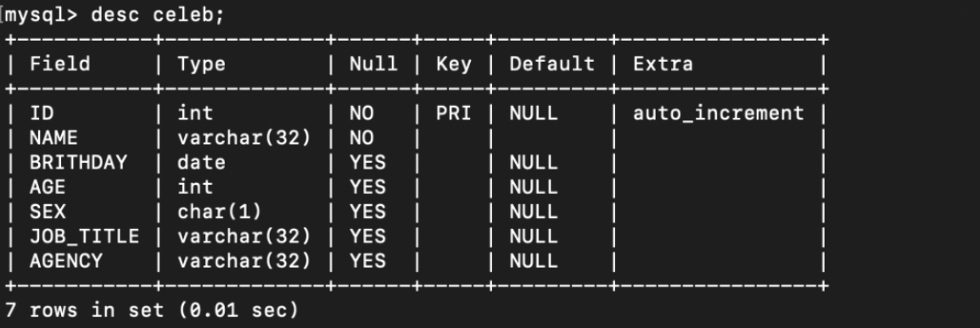Click the char(1) type value
This screenshot has height=328, width=980.
click(x=220, y=211)
